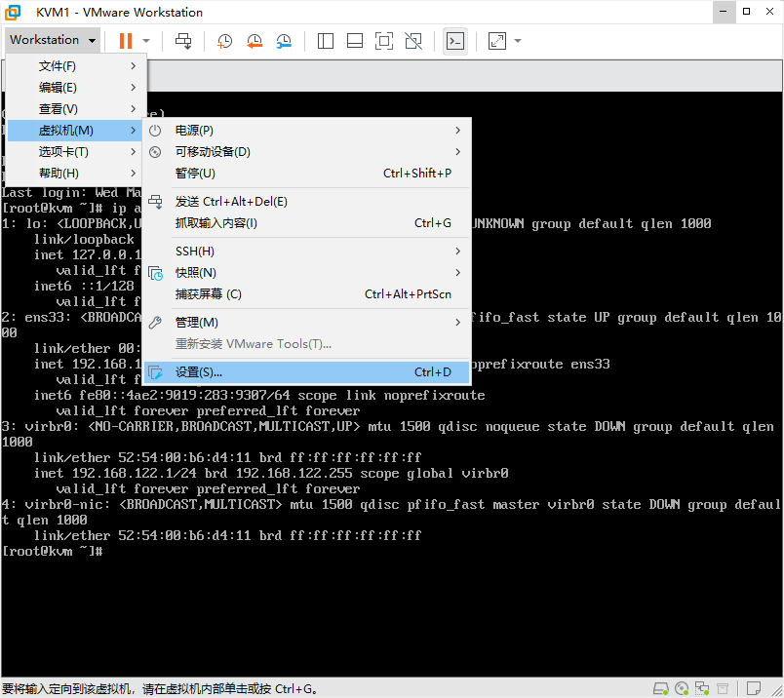Image resolution: width=784 pixels, height=698 pixels.
Task: Minimize the VMware Workstation window
Action: (x=724, y=12)
